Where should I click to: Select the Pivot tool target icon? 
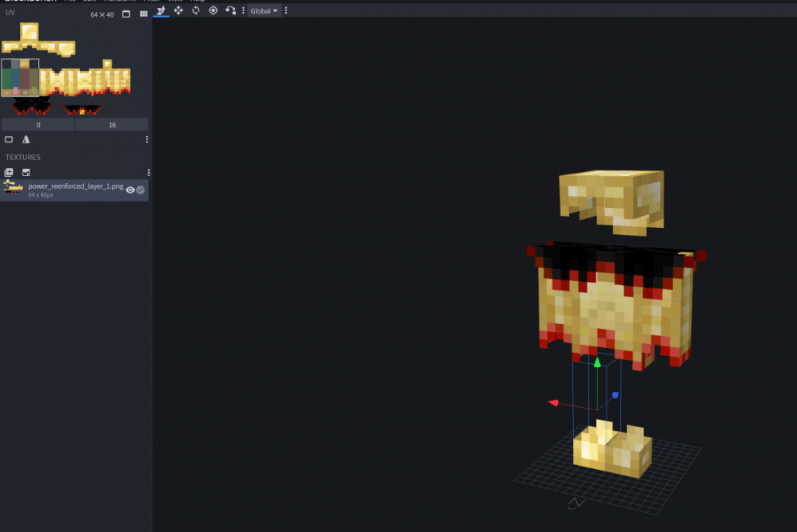click(x=213, y=10)
